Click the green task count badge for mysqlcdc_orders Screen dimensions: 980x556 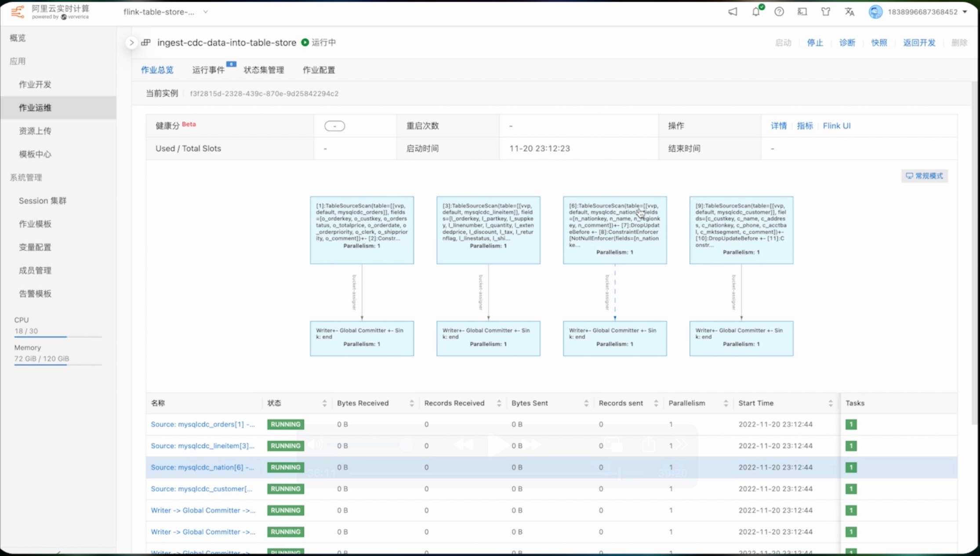pyautogui.click(x=851, y=424)
